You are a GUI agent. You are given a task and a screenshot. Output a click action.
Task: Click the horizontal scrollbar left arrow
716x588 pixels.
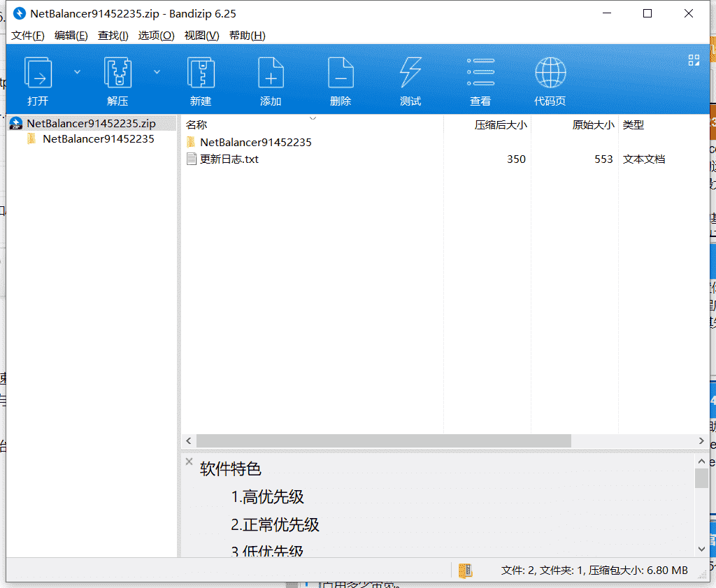point(189,441)
